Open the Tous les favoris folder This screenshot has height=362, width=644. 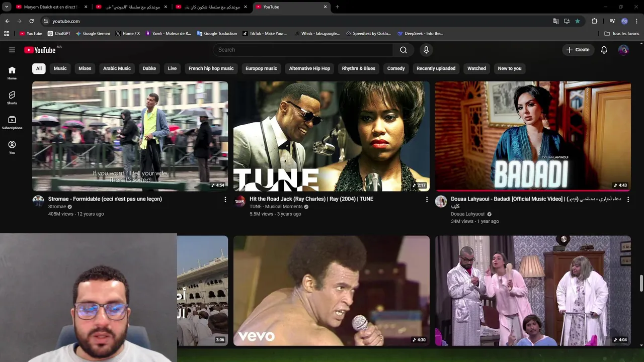[x=622, y=34]
